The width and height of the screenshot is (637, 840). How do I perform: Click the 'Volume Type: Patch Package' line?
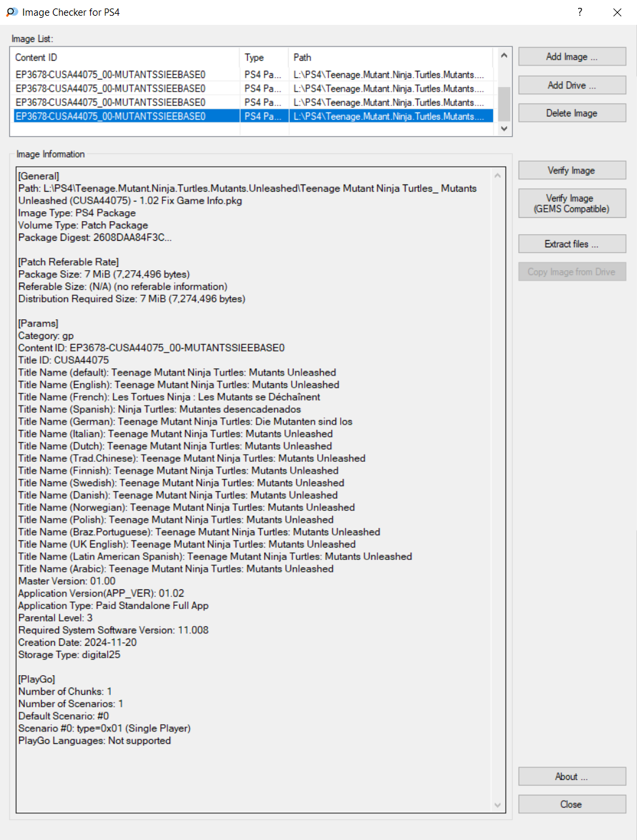[x=83, y=225]
